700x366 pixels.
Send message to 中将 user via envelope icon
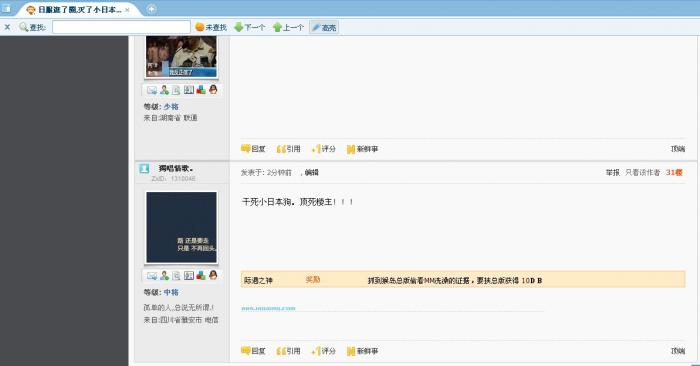click(152, 275)
